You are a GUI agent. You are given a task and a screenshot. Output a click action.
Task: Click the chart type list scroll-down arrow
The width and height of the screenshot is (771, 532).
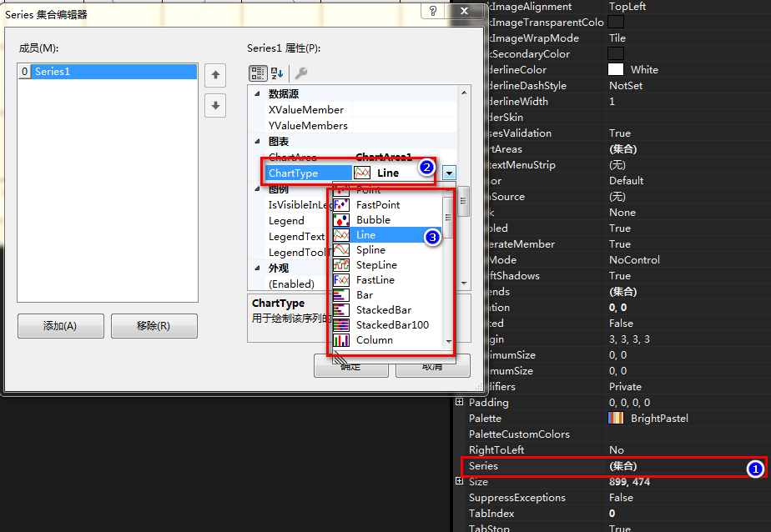448,341
